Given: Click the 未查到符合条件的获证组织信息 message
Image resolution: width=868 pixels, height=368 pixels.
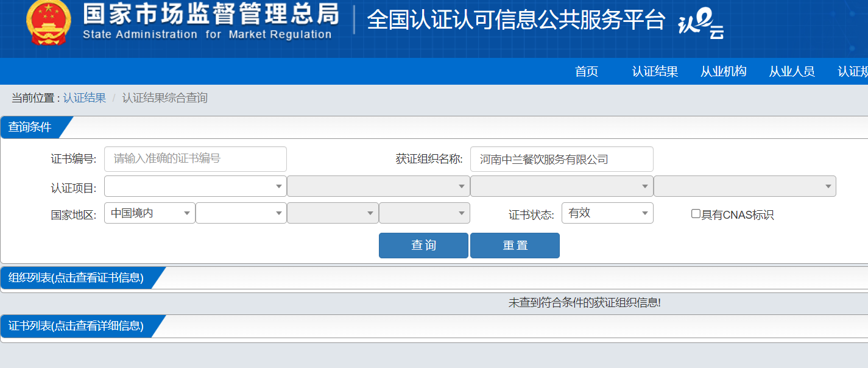Looking at the screenshot, I should (x=584, y=302).
